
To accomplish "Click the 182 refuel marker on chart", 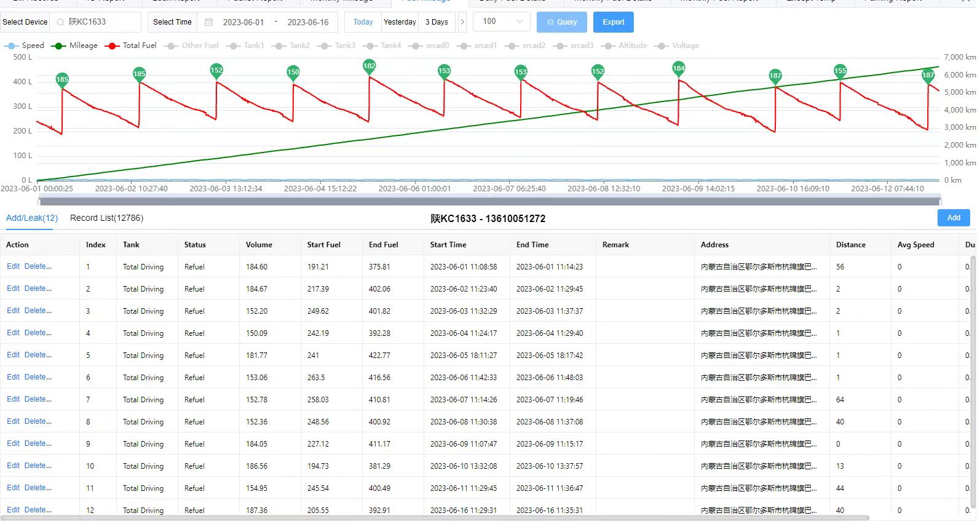I will 369,66.
